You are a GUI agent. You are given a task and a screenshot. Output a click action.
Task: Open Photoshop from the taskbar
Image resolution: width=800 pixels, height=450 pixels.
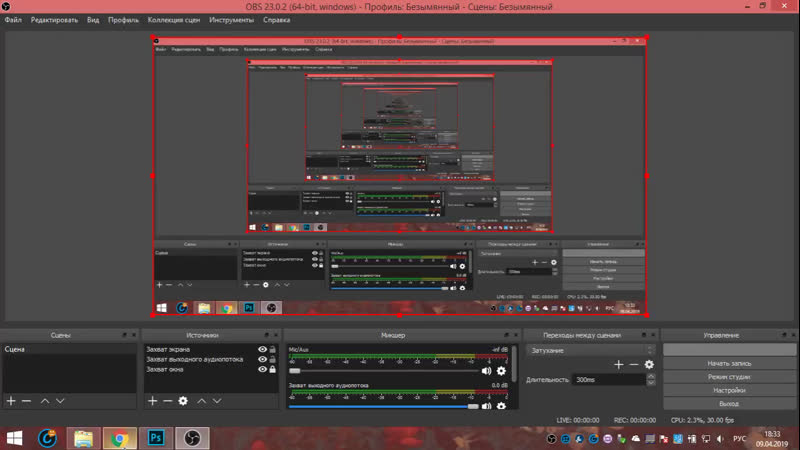click(x=156, y=438)
